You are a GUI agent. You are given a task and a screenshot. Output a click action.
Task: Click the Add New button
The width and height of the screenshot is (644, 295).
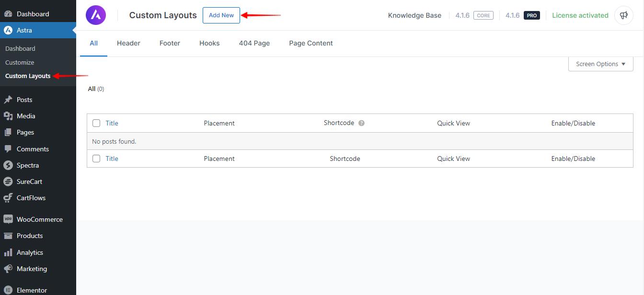click(x=221, y=15)
